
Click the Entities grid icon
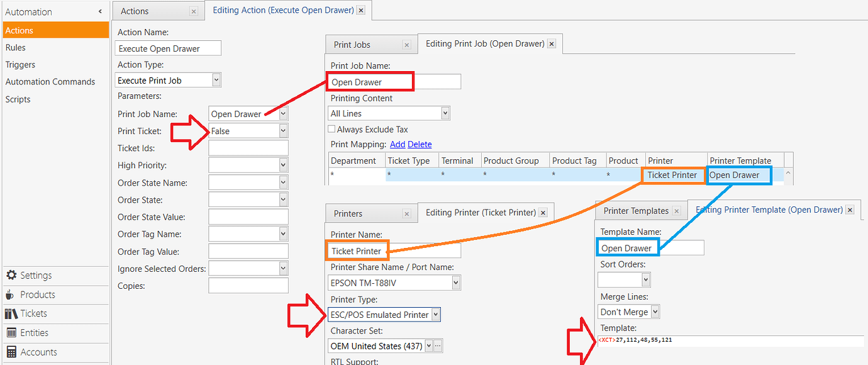[11, 333]
